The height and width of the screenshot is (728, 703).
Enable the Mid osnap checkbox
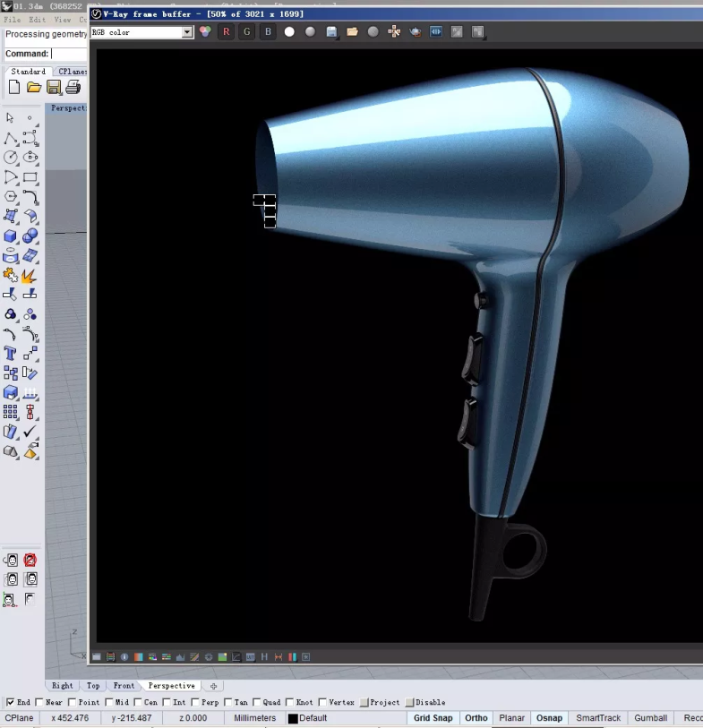109,702
